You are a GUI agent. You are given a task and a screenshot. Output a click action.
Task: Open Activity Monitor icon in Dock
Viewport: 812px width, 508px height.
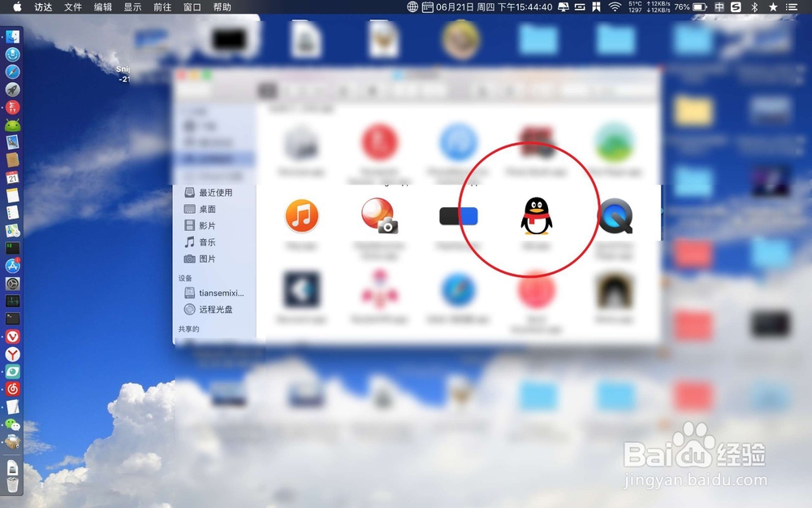coord(12,302)
